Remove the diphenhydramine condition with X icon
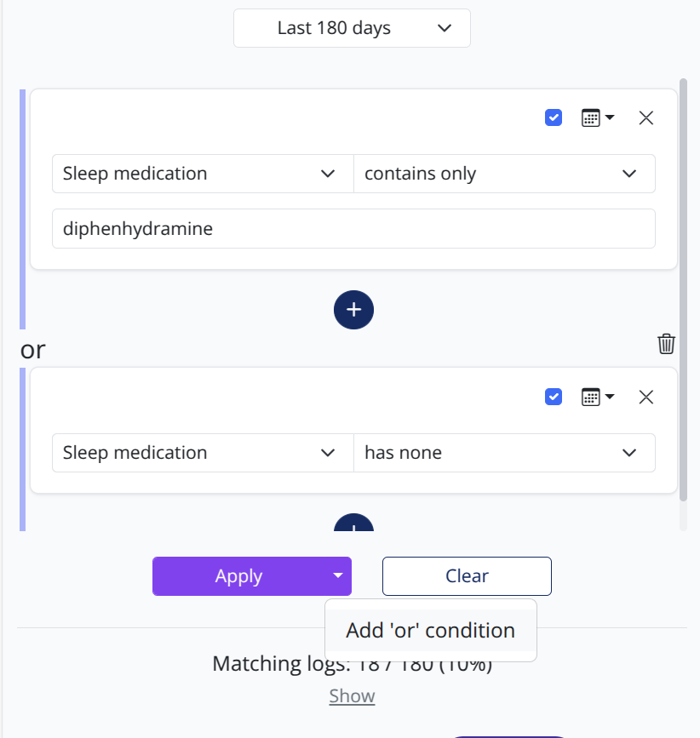Image resolution: width=700 pixels, height=738 pixels. (x=646, y=117)
